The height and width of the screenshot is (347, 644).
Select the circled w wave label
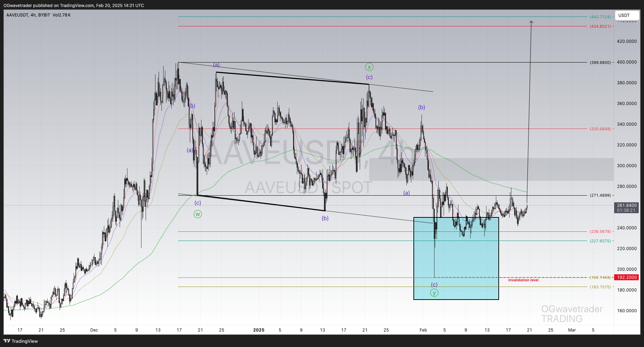198,214
